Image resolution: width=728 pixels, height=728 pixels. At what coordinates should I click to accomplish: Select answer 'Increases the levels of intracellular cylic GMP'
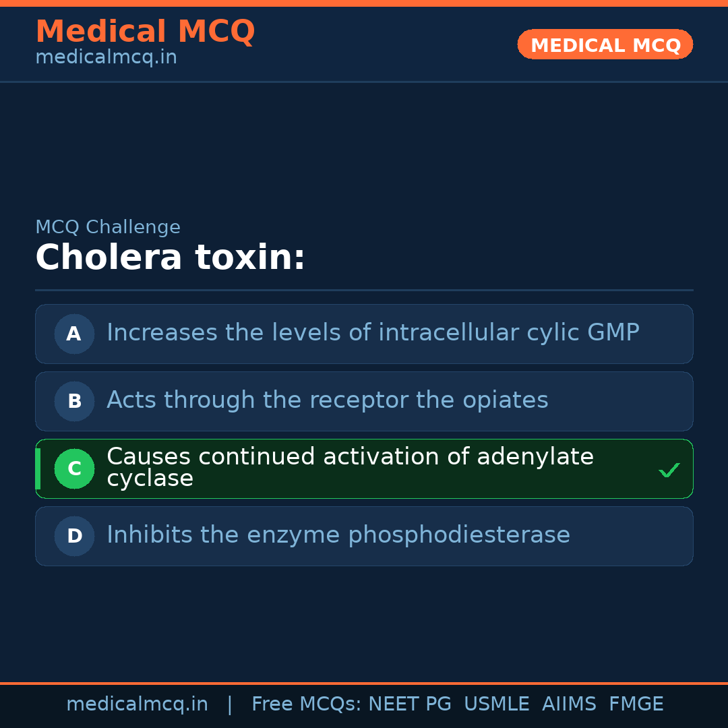tap(373, 333)
